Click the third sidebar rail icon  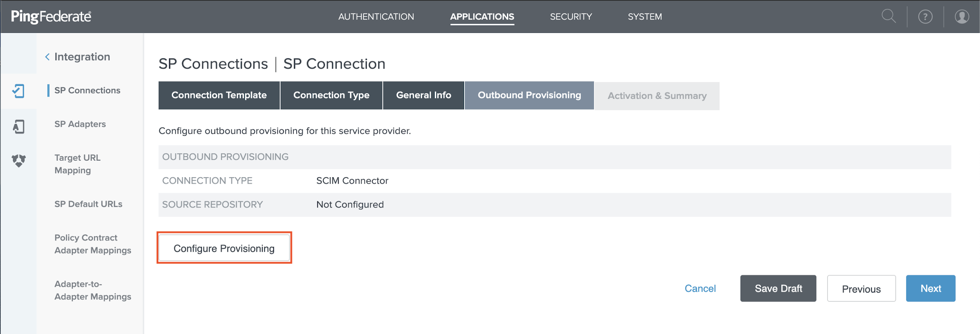(18, 160)
